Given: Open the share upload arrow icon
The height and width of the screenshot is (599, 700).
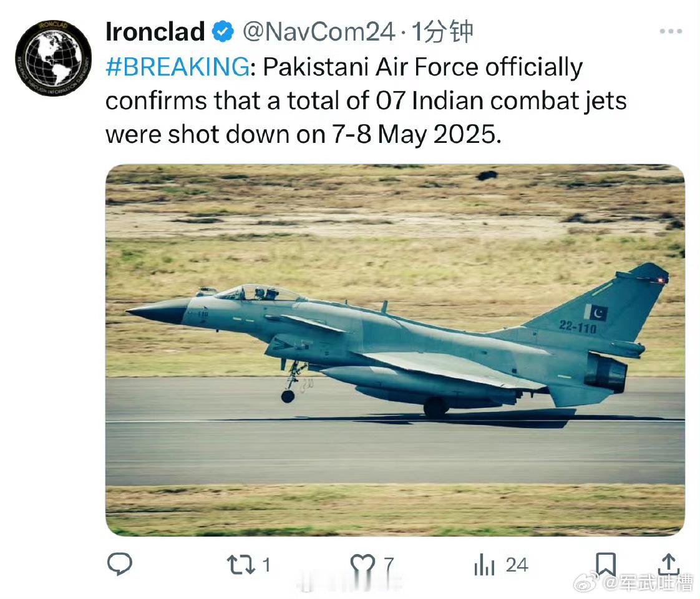Looking at the screenshot, I should 668,564.
